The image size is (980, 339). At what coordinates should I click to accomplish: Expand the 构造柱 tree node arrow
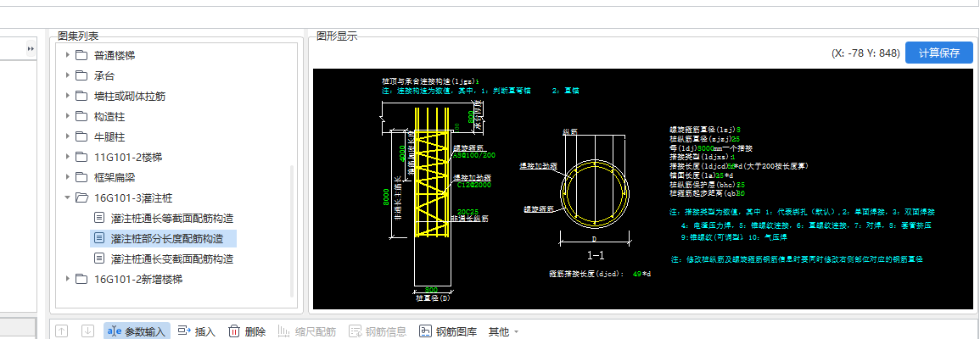point(68,117)
